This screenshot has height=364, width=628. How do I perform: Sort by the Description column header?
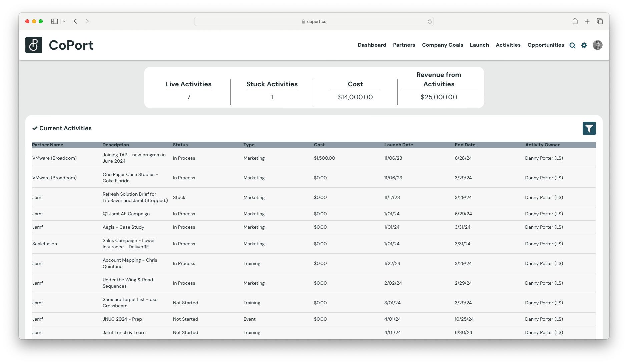[x=116, y=145]
